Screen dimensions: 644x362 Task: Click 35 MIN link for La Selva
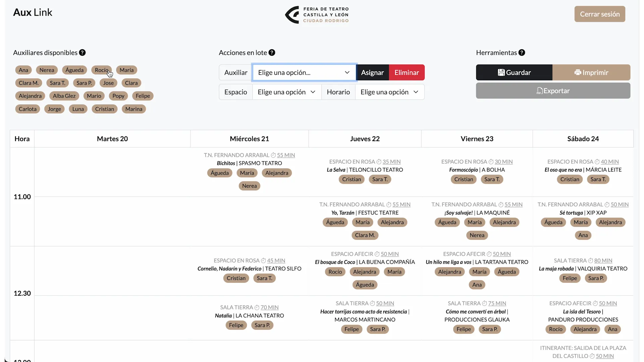(x=391, y=162)
